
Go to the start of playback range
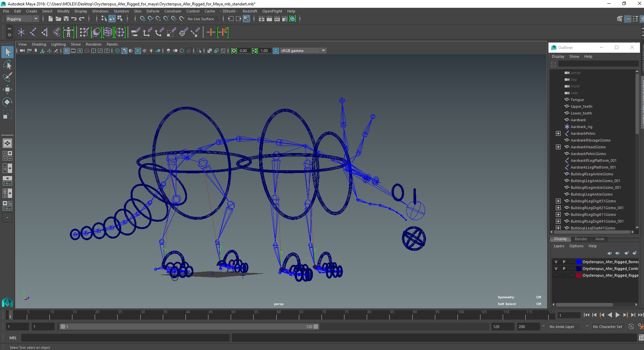coord(587,315)
